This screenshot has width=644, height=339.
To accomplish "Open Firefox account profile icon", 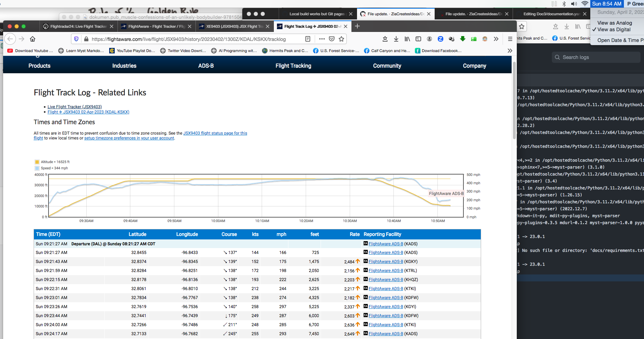I will click(x=429, y=39).
